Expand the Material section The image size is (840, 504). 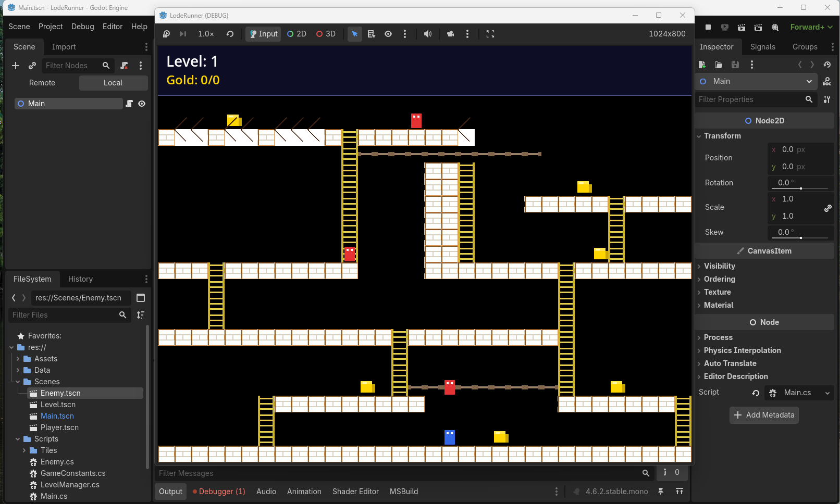coord(718,305)
